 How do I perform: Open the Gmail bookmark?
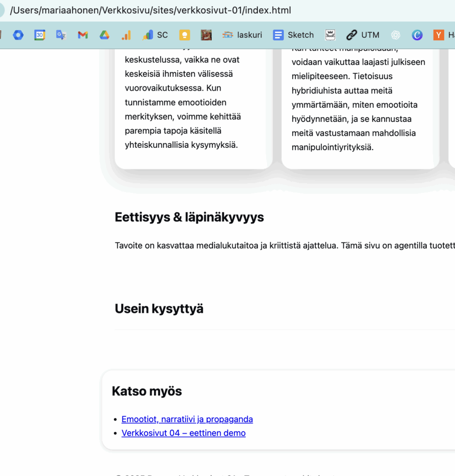point(82,34)
